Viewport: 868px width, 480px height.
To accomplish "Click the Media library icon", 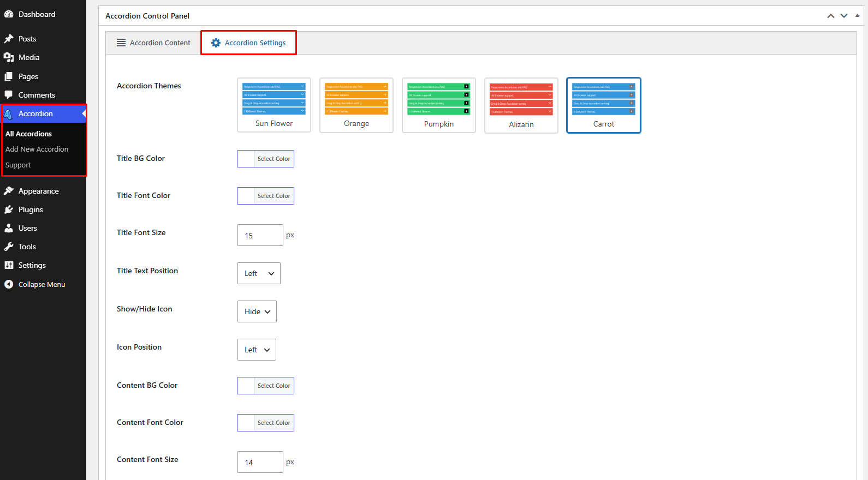I will coord(9,57).
